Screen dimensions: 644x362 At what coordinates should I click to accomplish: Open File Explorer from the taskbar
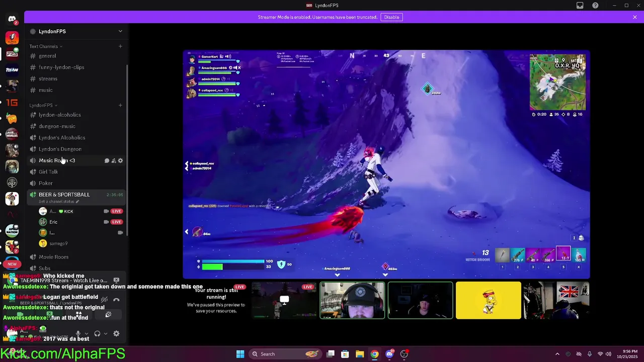360,354
